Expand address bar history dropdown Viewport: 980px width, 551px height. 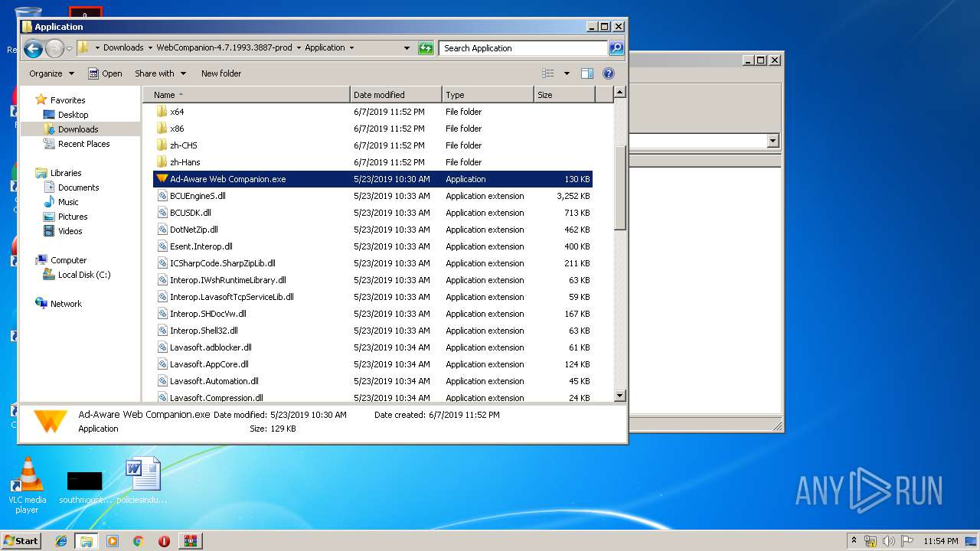point(407,48)
